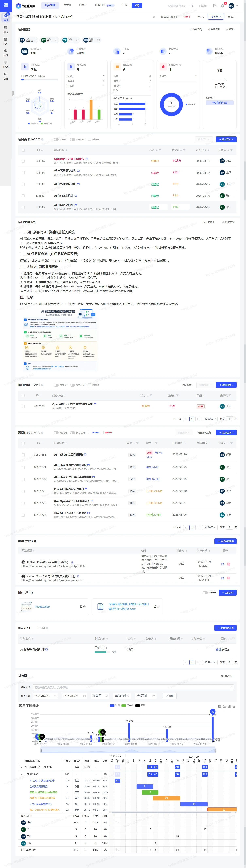Click the 7% 项目进度 progress bar
Screen dimensions: 246x868
pos(40,80)
